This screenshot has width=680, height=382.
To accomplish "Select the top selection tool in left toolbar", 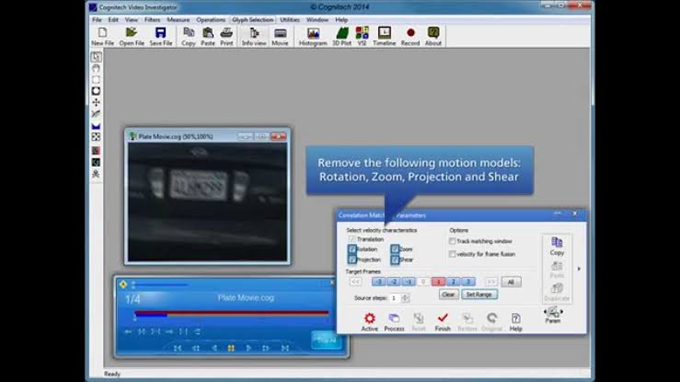I will click(96, 57).
